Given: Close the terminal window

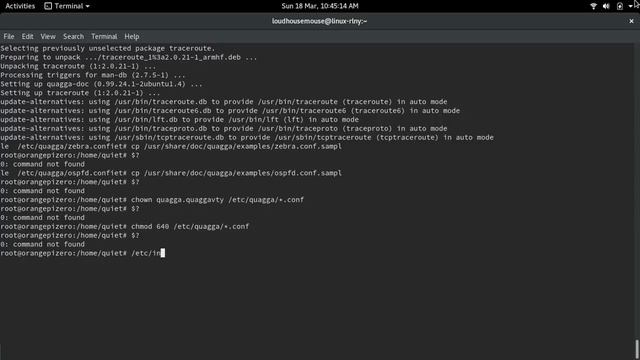Looking at the screenshot, I should tap(631, 21).
